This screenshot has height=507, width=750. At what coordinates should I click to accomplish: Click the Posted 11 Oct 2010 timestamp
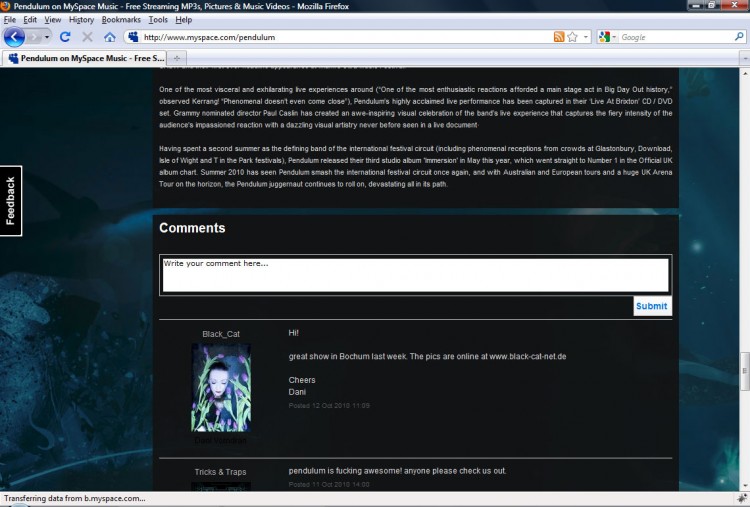329,485
